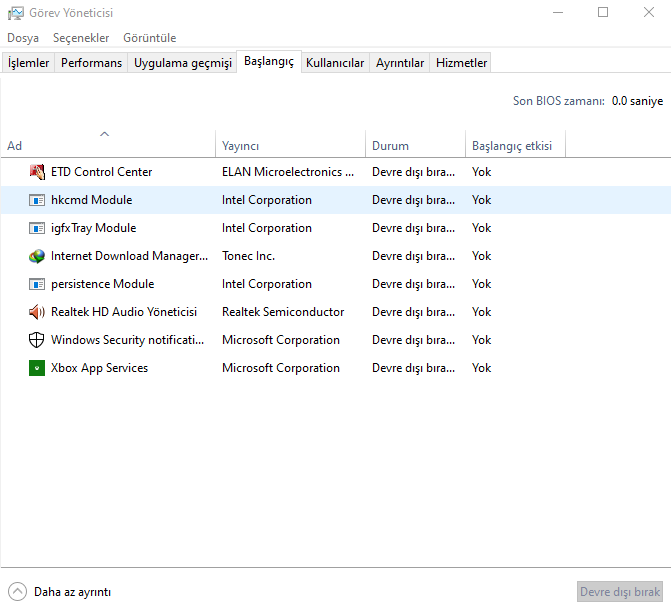Click the Son BIOS zamanı label
Screen dimensions: 671x608
pyautogui.click(x=559, y=101)
